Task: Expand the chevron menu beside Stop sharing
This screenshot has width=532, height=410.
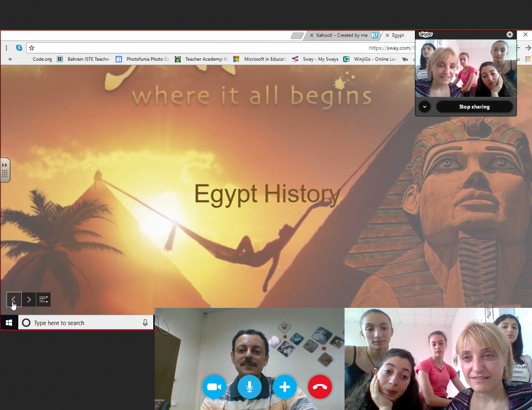Action: click(x=425, y=107)
